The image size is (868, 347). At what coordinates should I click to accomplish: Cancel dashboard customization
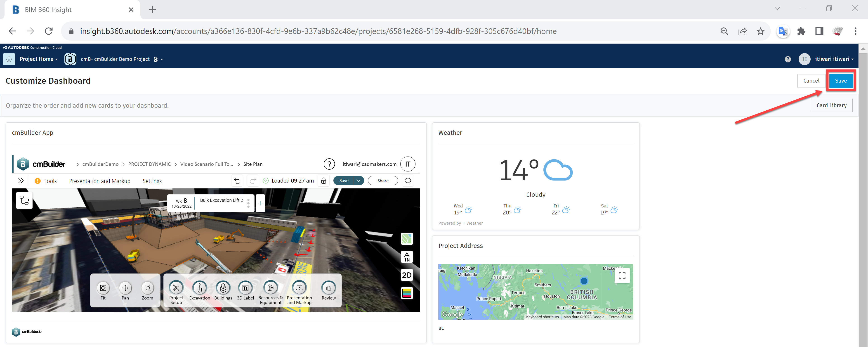(811, 81)
